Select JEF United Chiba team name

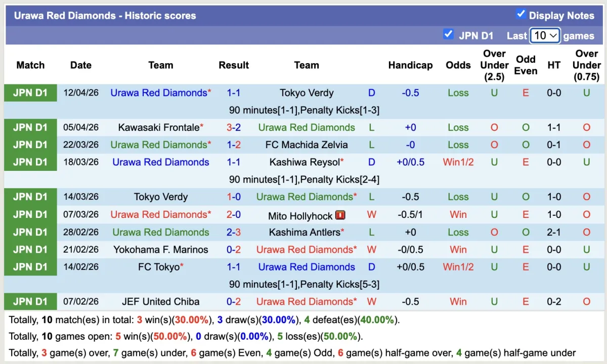160,301
